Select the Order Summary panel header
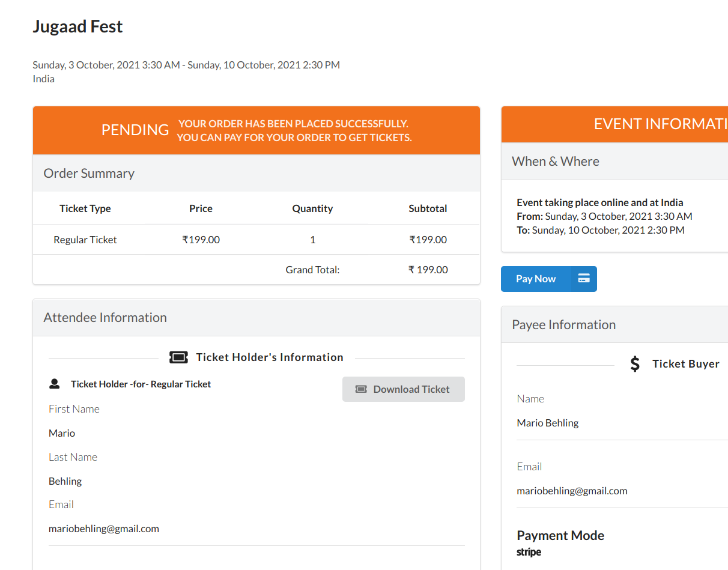This screenshot has height=570, width=728. (89, 174)
